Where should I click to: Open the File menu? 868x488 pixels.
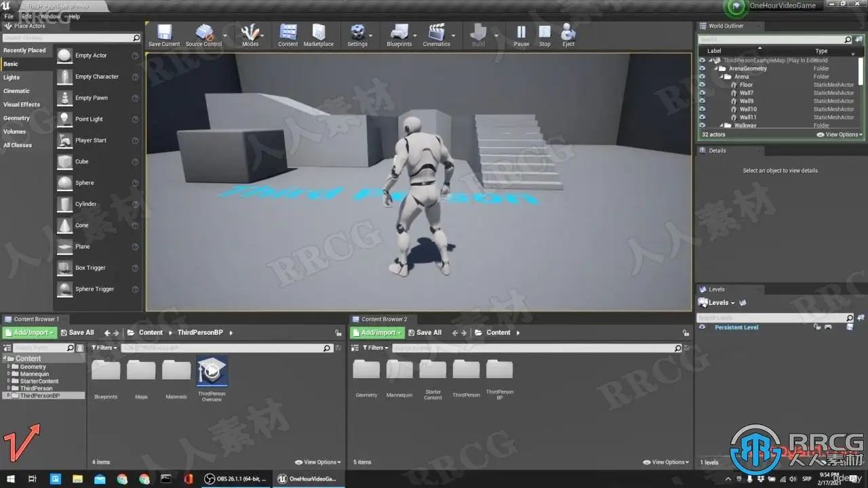(x=9, y=16)
